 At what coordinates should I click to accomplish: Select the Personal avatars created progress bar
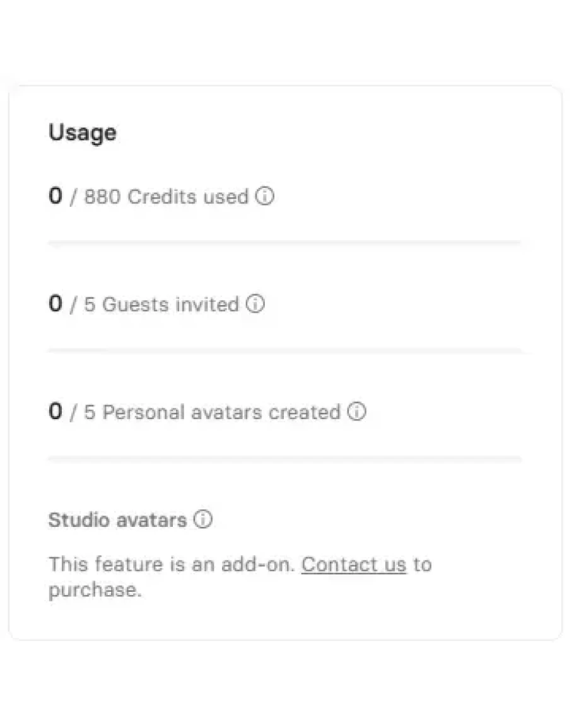284,458
